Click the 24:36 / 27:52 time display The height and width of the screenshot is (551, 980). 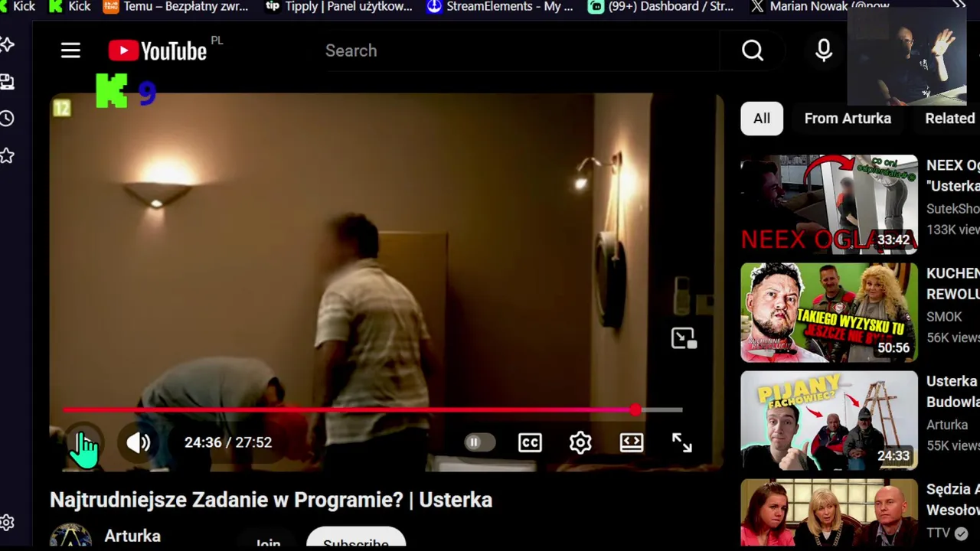point(228,442)
